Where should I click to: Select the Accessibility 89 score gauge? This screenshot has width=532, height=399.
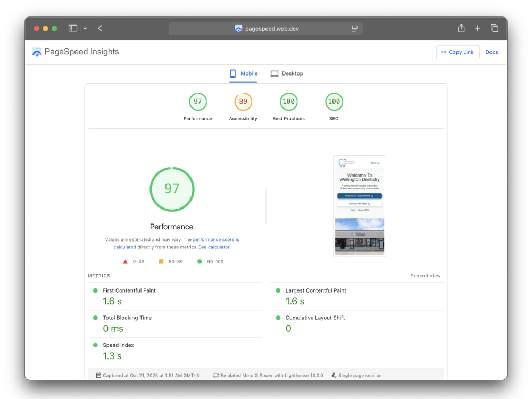pos(243,102)
